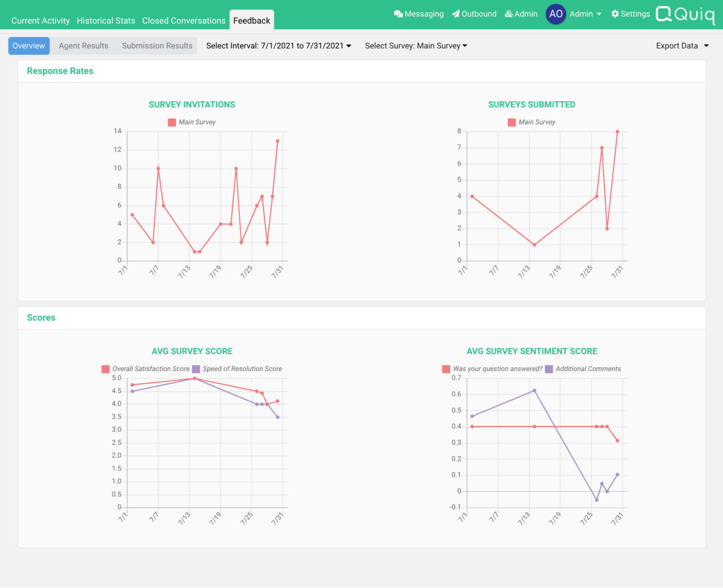Click the Settings gear icon
The image size is (723, 588).
(615, 14)
